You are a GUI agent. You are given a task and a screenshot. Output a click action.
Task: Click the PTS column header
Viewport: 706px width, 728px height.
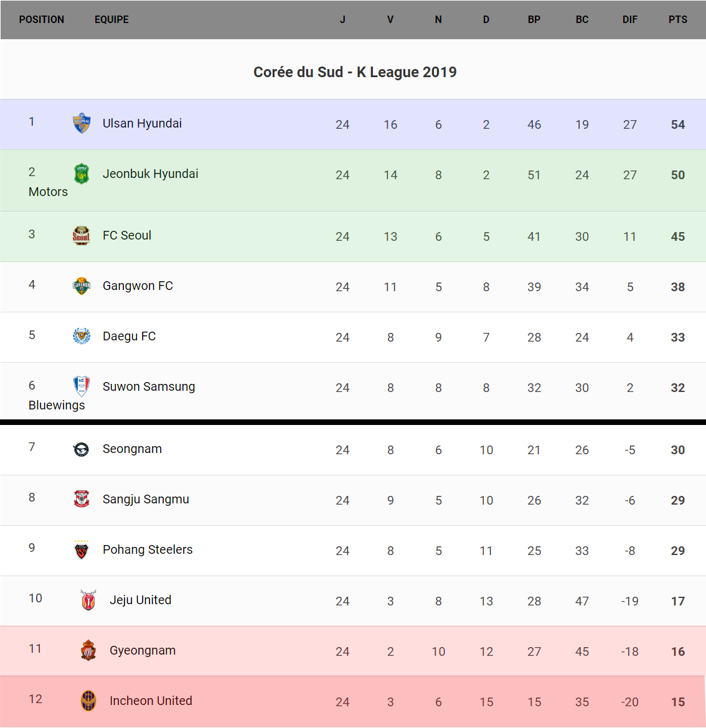(x=677, y=19)
